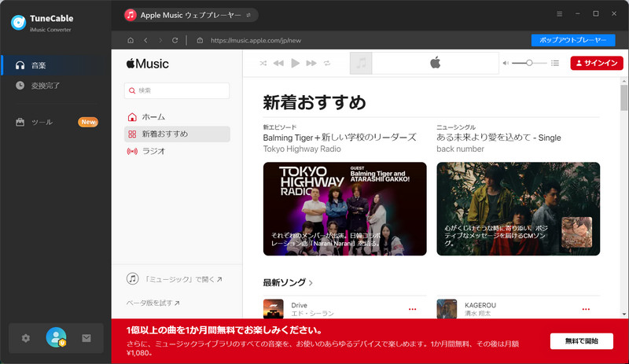Click the music.apple.com URL field
Image resolution: width=629 pixels, height=364 pixels.
256,40
